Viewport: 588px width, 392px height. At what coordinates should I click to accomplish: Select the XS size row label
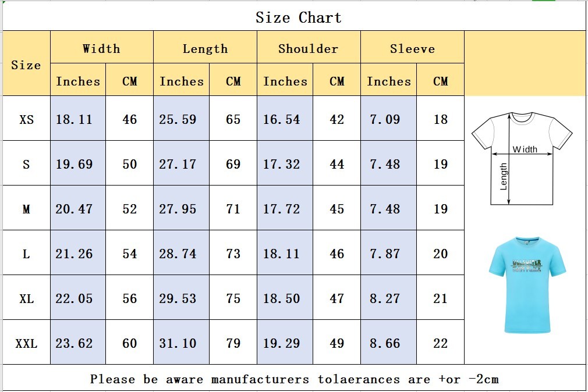(x=26, y=119)
